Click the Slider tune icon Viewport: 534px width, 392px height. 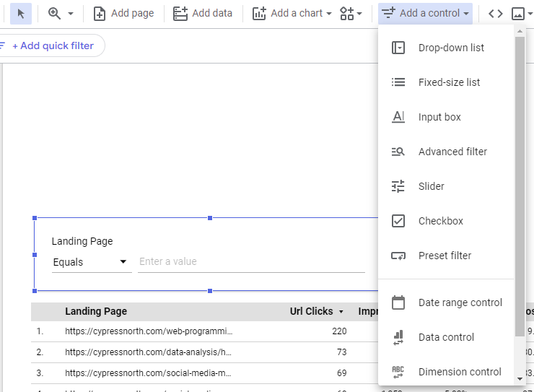coord(398,186)
